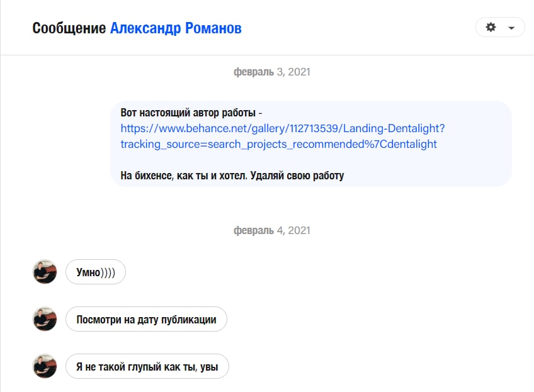Click the text 'Вот настоящий автор работы'

188,113
